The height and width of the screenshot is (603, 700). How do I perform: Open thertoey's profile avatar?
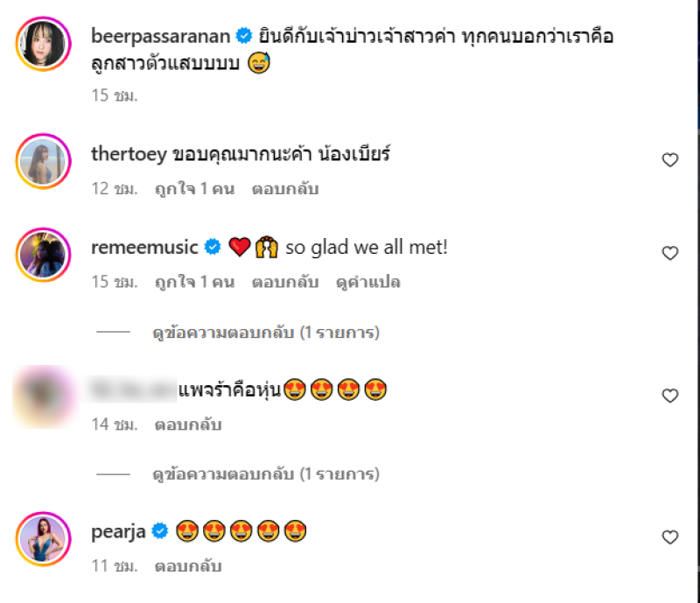(x=43, y=161)
